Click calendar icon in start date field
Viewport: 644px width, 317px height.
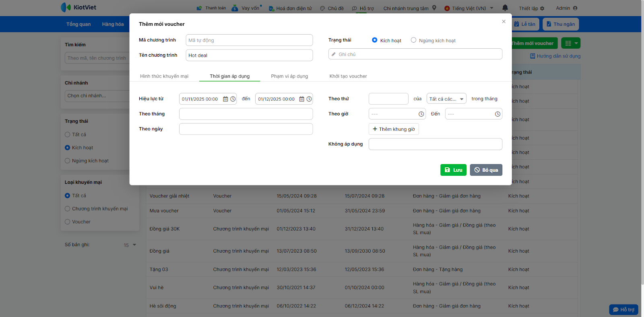pos(225,99)
